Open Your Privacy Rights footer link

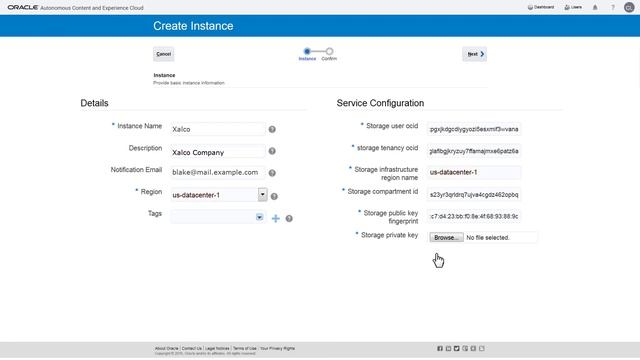[x=277, y=349]
